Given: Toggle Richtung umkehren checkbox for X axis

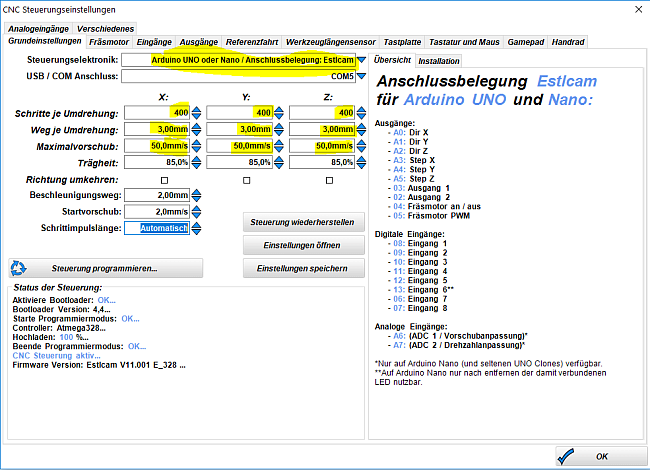Looking at the screenshot, I should click(x=164, y=180).
